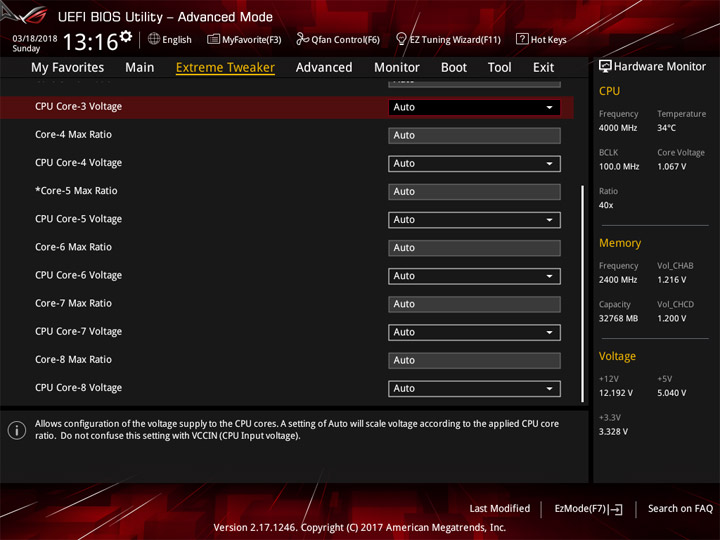Click Capacity value 32768 MB
720x540 pixels.
[618, 318]
